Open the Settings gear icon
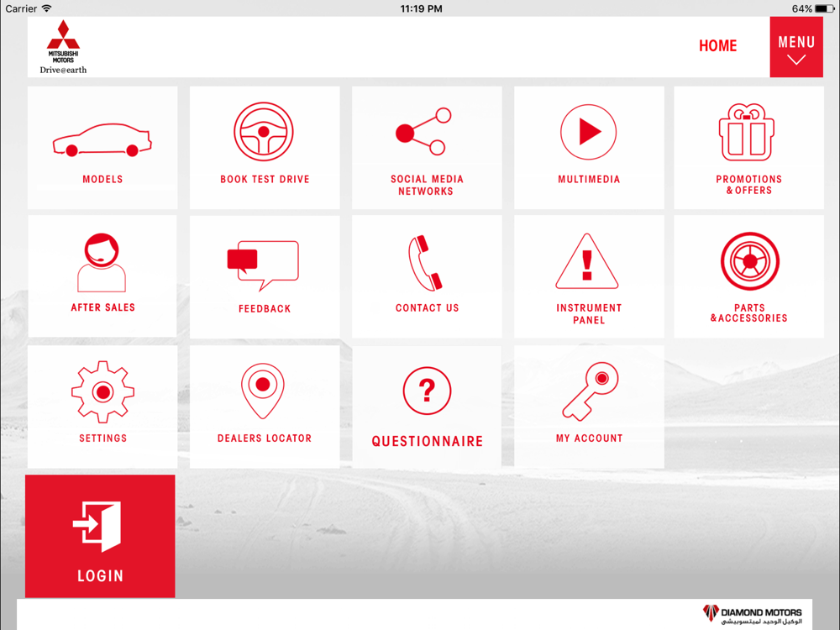The image size is (840, 630). [102, 392]
